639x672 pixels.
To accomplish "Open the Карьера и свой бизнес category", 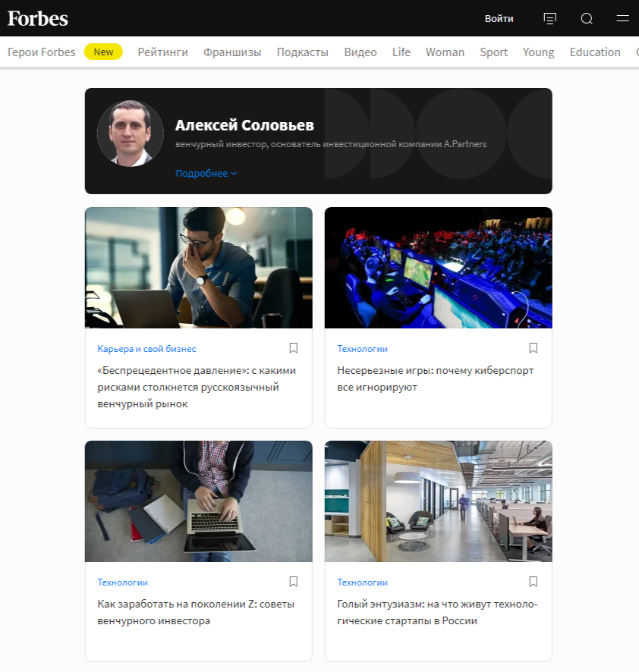I will tap(146, 349).
